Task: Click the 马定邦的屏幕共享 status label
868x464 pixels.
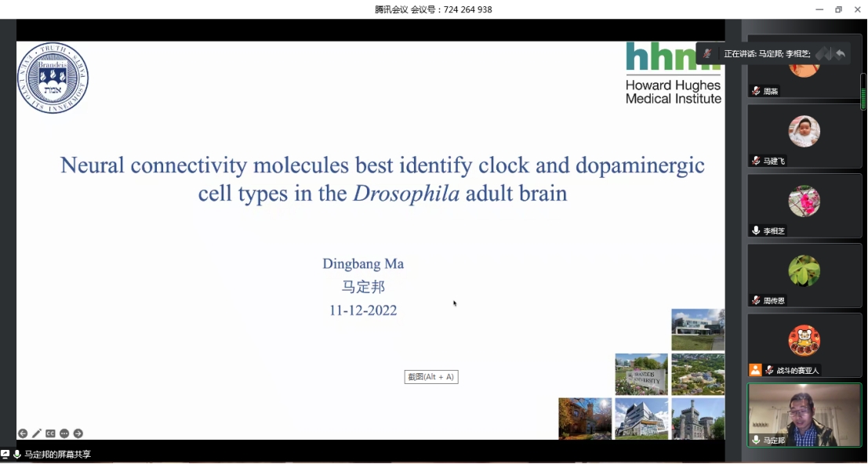Action: pyautogui.click(x=57, y=455)
